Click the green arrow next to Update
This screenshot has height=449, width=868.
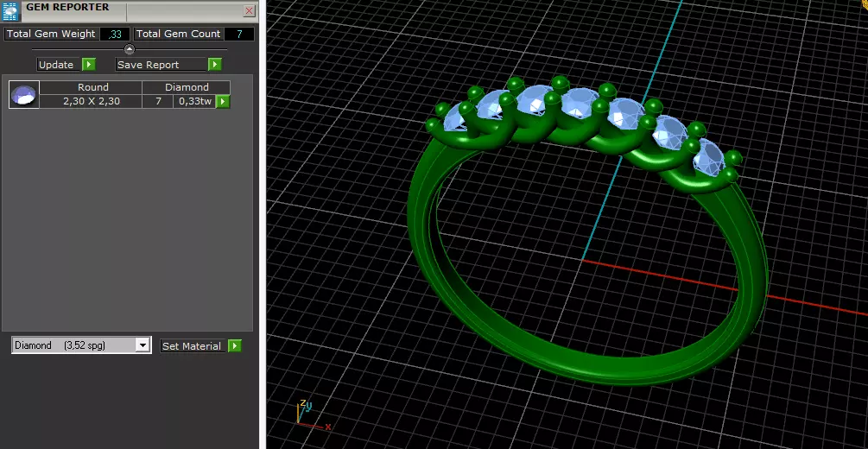[89, 65]
